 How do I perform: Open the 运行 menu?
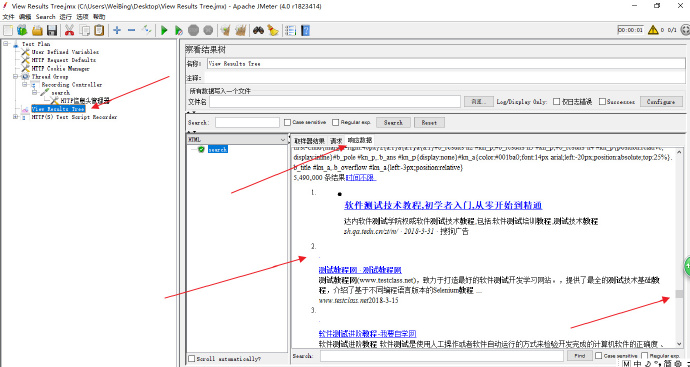coord(66,17)
